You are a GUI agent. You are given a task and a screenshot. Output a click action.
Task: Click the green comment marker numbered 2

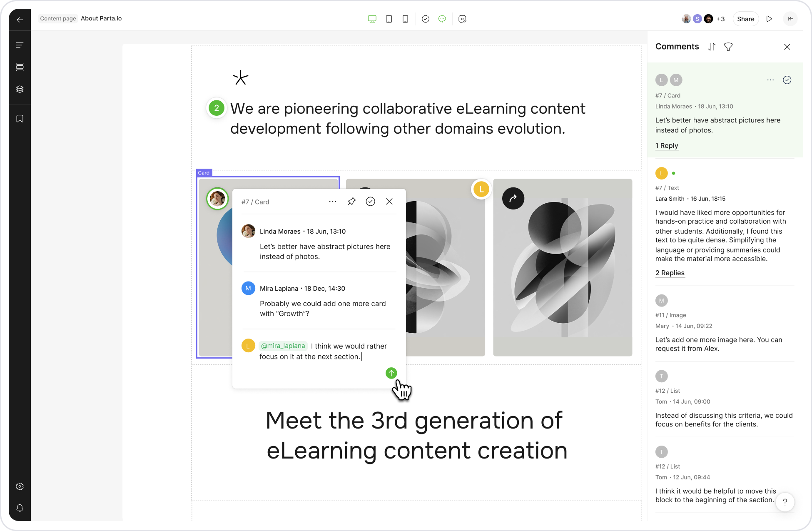(217, 109)
